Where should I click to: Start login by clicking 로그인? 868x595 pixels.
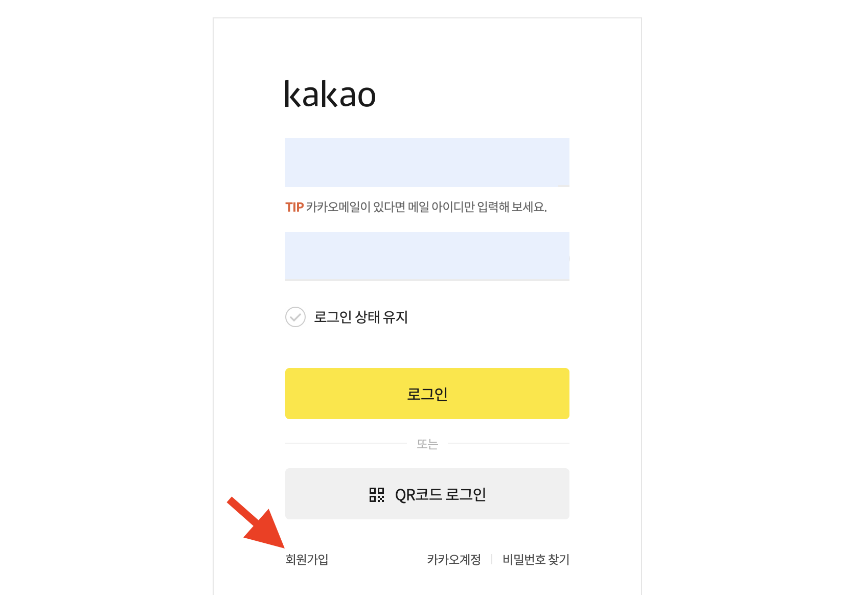pyautogui.click(x=427, y=393)
